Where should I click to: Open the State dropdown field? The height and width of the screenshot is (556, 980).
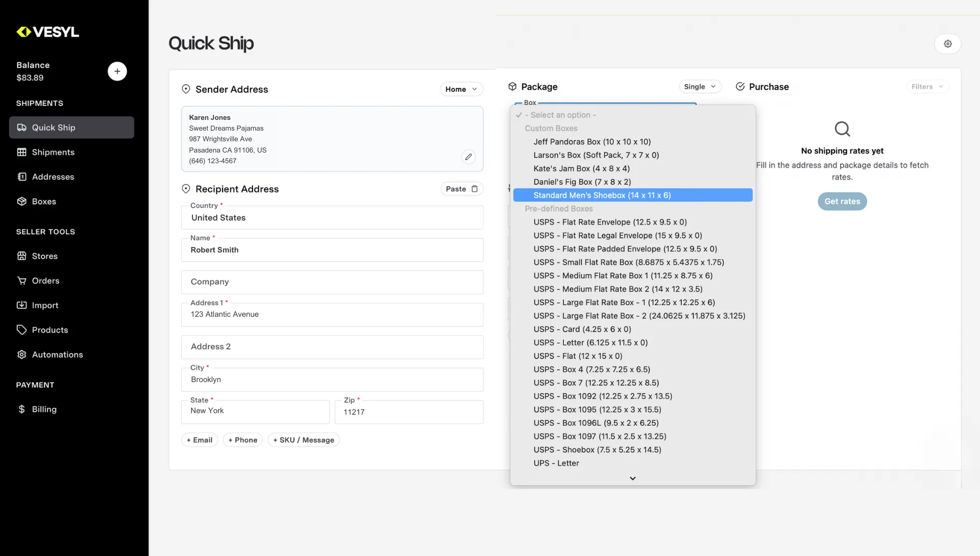pyautogui.click(x=255, y=412)
